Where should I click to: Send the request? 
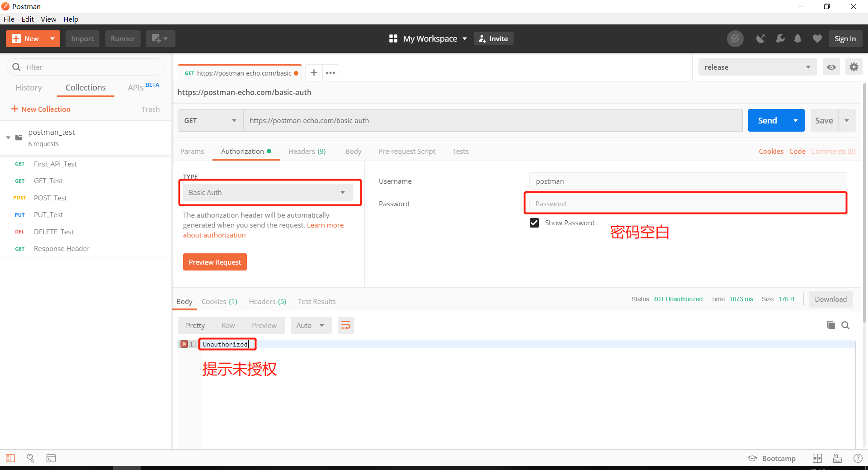click(x=768, y=121)
